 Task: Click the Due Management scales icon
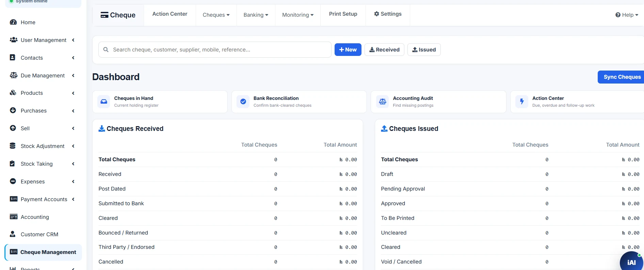point(14,75)
